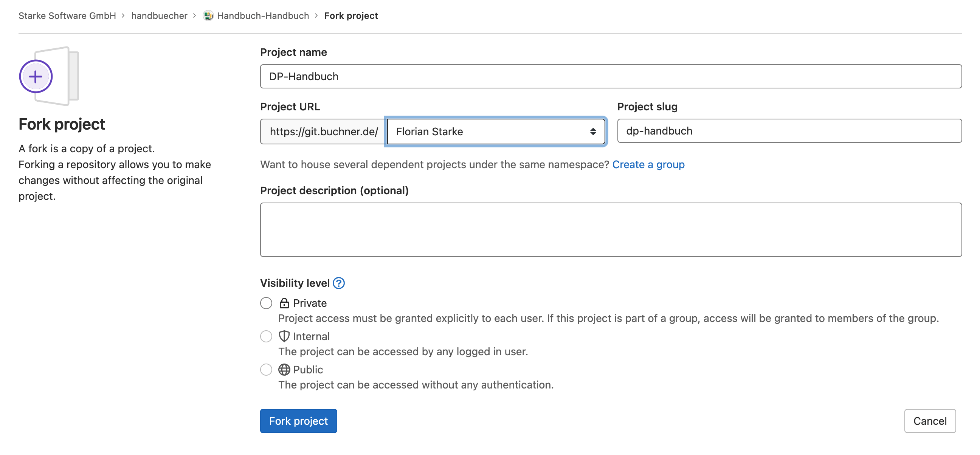Click the Public globe icon
Viewport: 980px width, 455px height.
[284, 370]
